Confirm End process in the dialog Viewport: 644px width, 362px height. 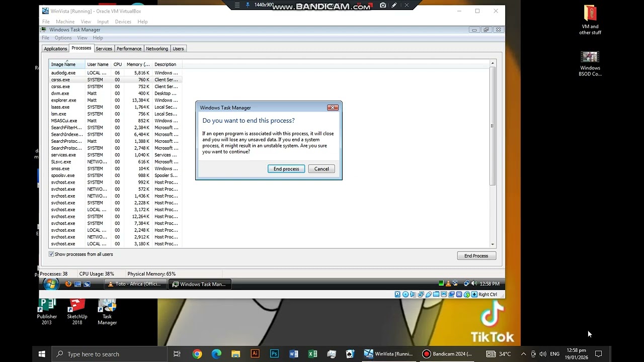pos(286,169)
